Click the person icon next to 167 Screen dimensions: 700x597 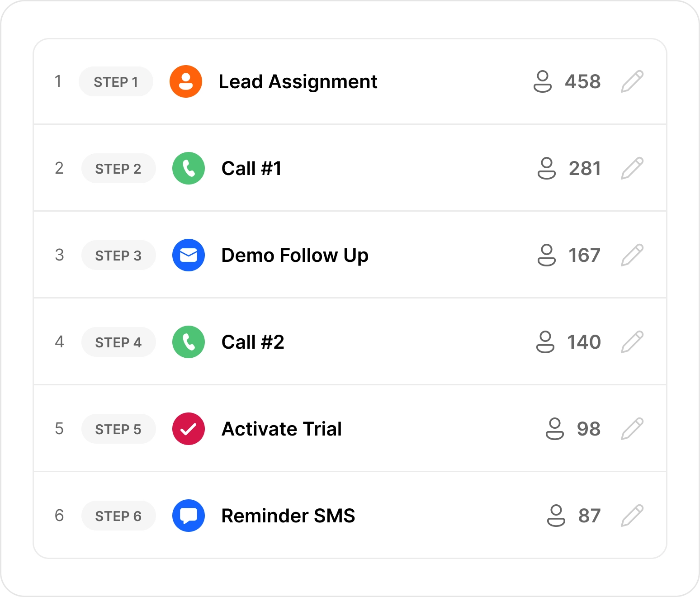click(x=547, y=255)
